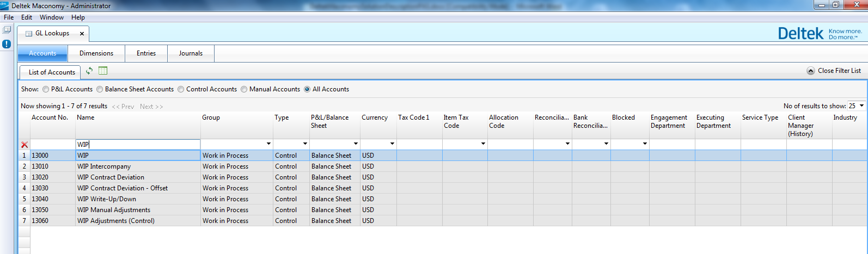This screenshot has height=254, width=868.
Task: Expand the results-to-show dropdown showing 25
Action: click(861, 106)
